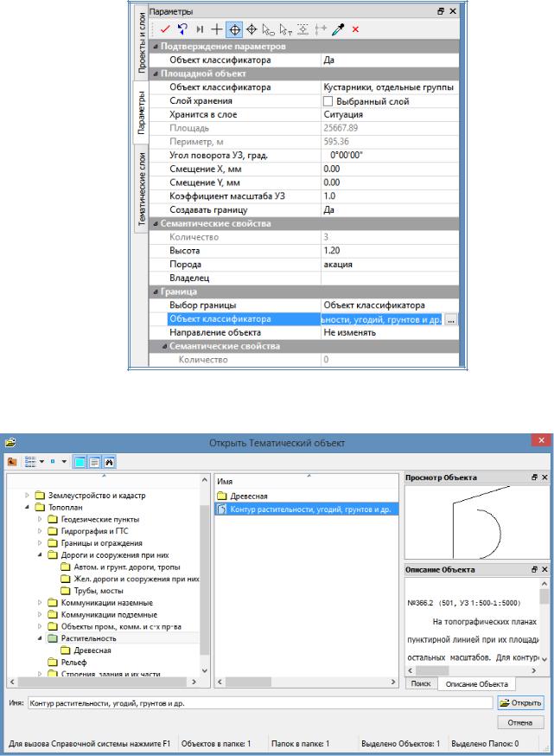Open the Древесная folder in file list
The image size is (554, 756).
click(249, 496)
